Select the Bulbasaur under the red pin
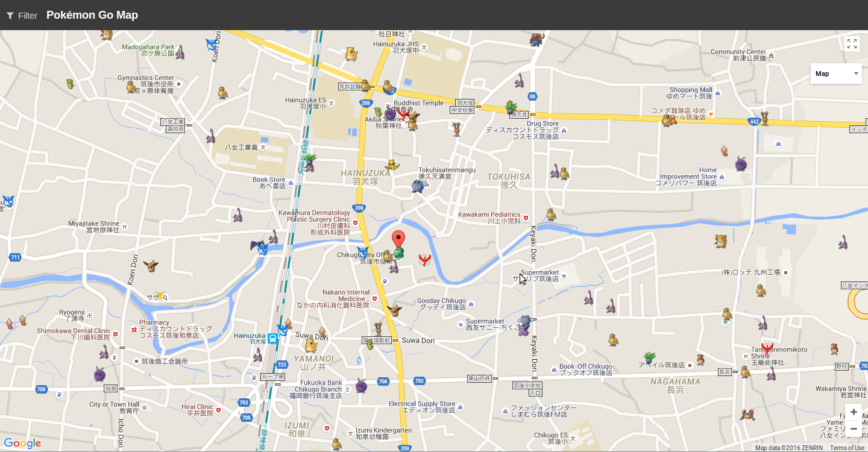The height and width of the screenshot is (452, 868). [398, 253]
